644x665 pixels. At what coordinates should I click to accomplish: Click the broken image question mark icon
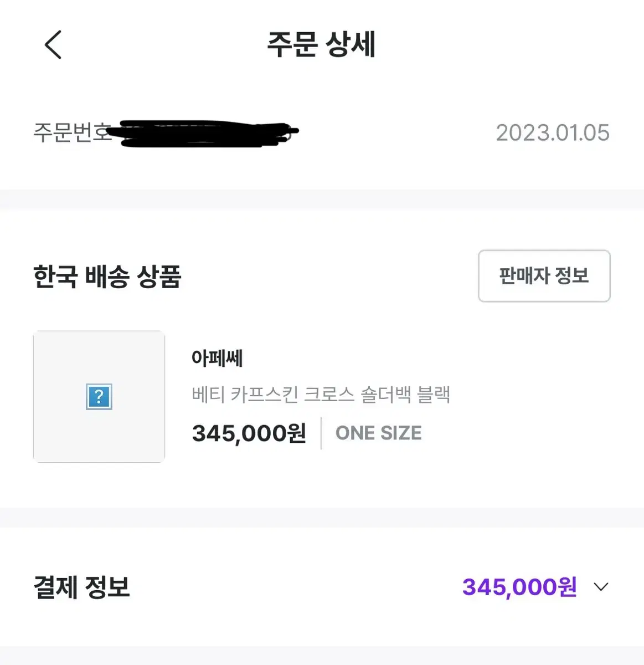(99, 397)
